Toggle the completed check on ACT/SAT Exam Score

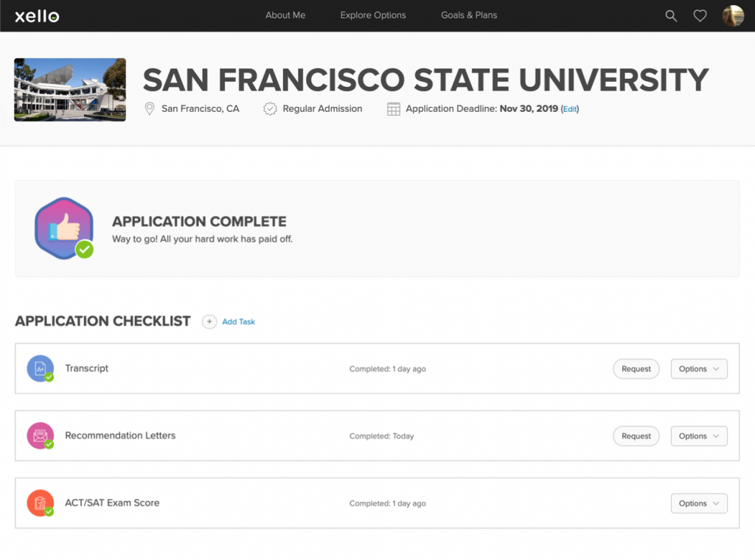point(49,512)
